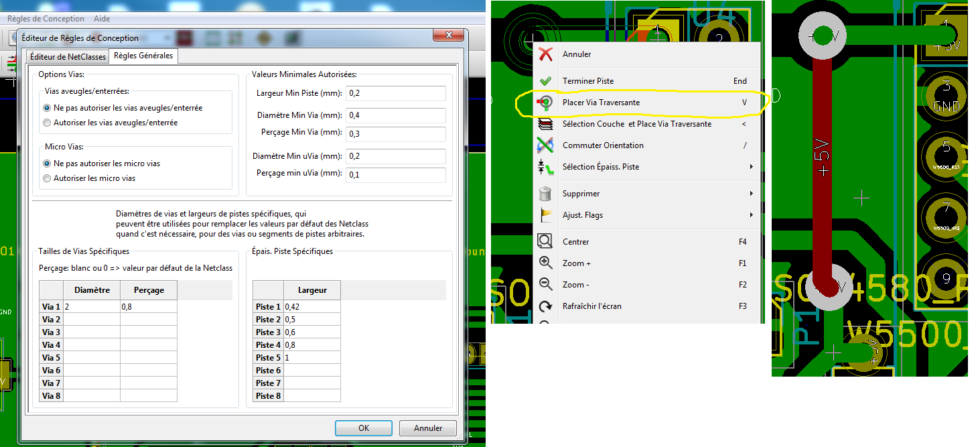Viewport: 980px width, 447px height.
Task: Click the Terminer Piste checkmark icon
Action: point(546,80)
